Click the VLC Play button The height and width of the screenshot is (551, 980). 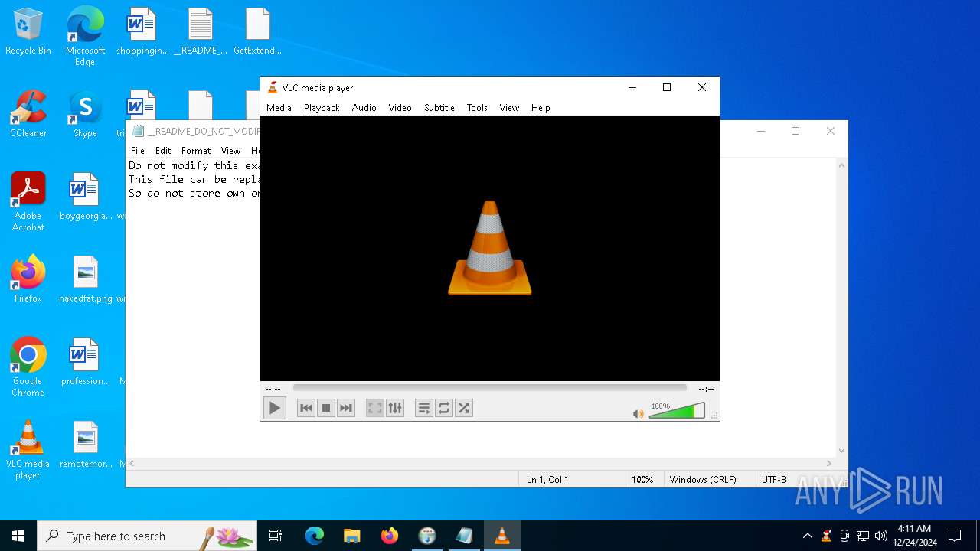[x=274, y=408]
